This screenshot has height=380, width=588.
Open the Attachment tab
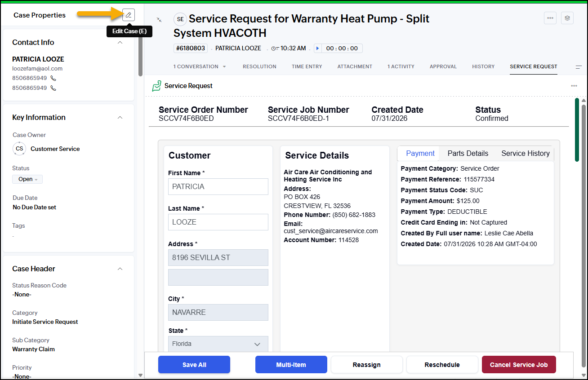(355, 66)
